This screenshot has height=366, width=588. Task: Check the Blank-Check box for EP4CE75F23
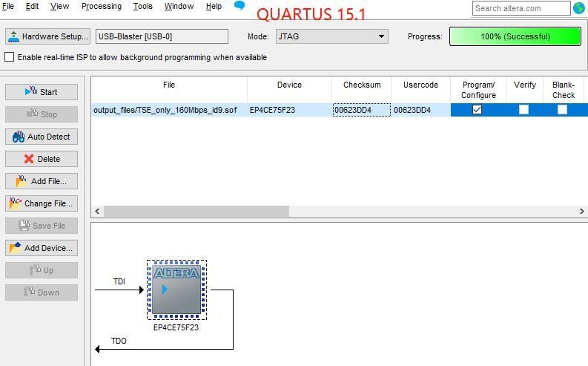coord(563,110)
